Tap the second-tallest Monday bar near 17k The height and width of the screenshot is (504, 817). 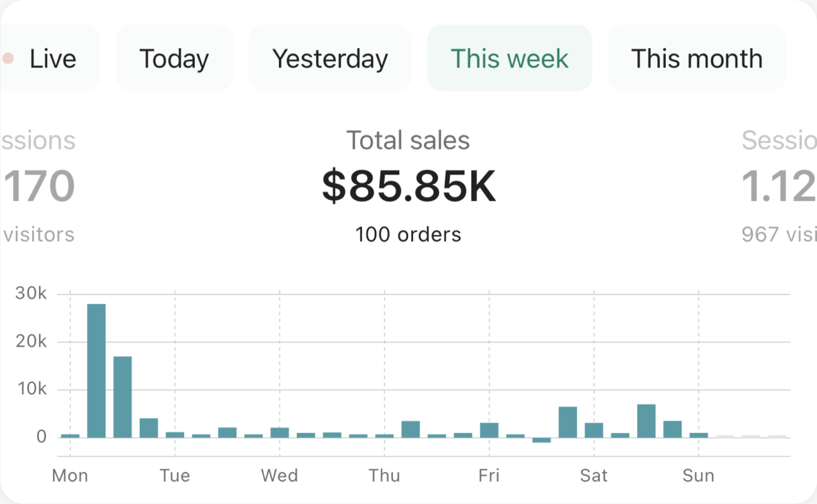coord(123,396)
